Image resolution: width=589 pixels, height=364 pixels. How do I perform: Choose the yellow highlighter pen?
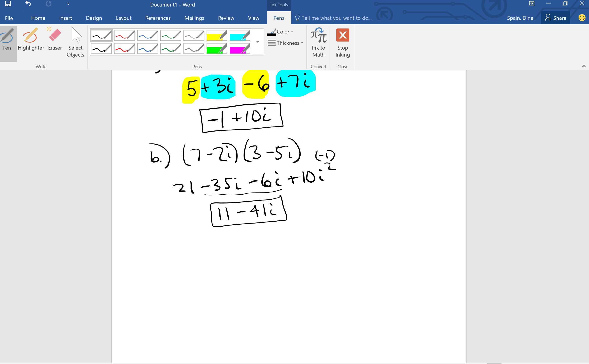[216, 35]
